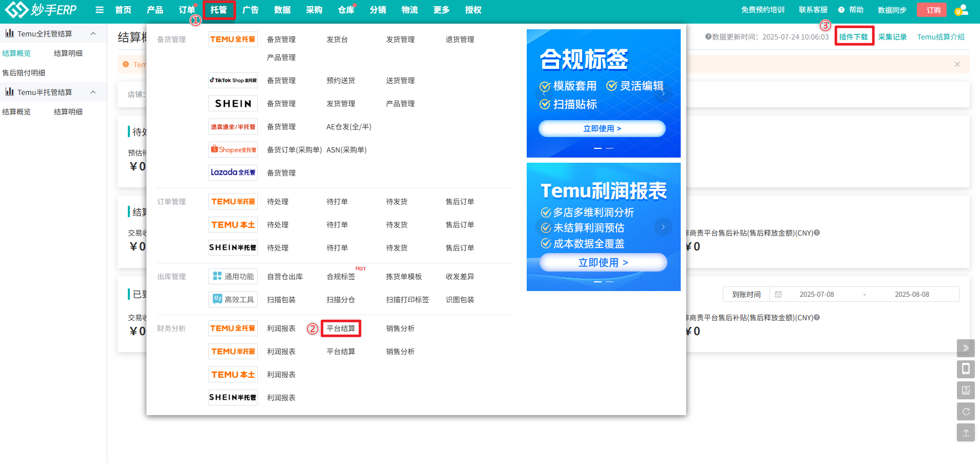This screenshot has width=980, height=463.
Task: Click the Shopee全托管 logo
Action: (x=233, y=149)
